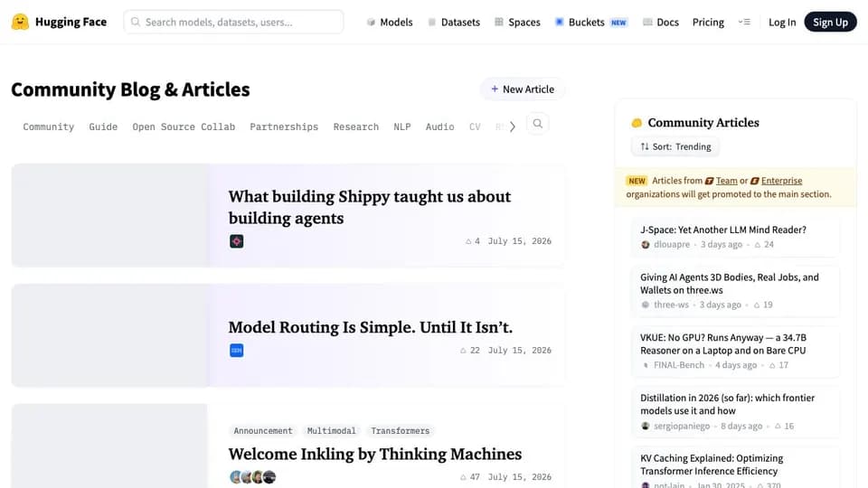
Task: Expand the more-options menu icon beside Pricing
Action: [x=744, y=22]
